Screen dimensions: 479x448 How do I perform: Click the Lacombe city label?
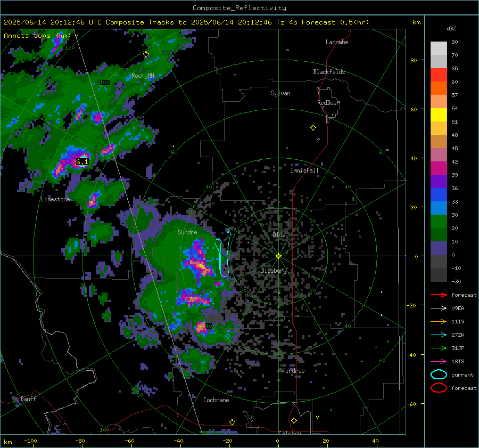click(x=337, y=42)
